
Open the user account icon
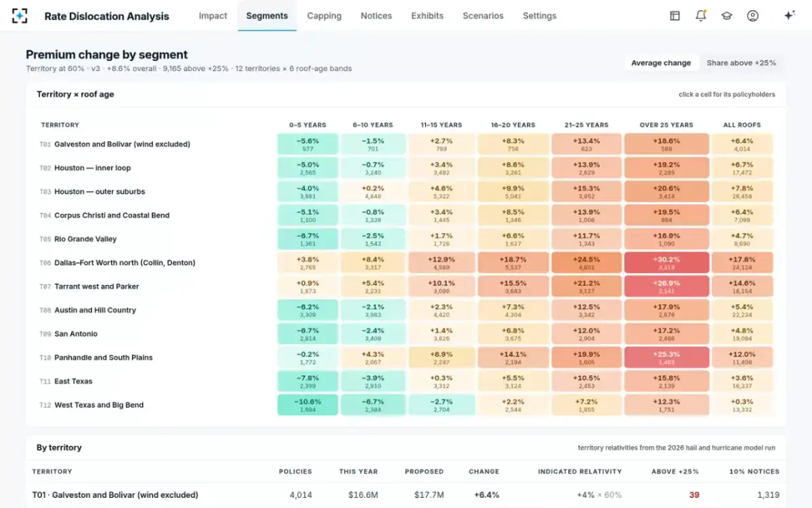point(752,16)
